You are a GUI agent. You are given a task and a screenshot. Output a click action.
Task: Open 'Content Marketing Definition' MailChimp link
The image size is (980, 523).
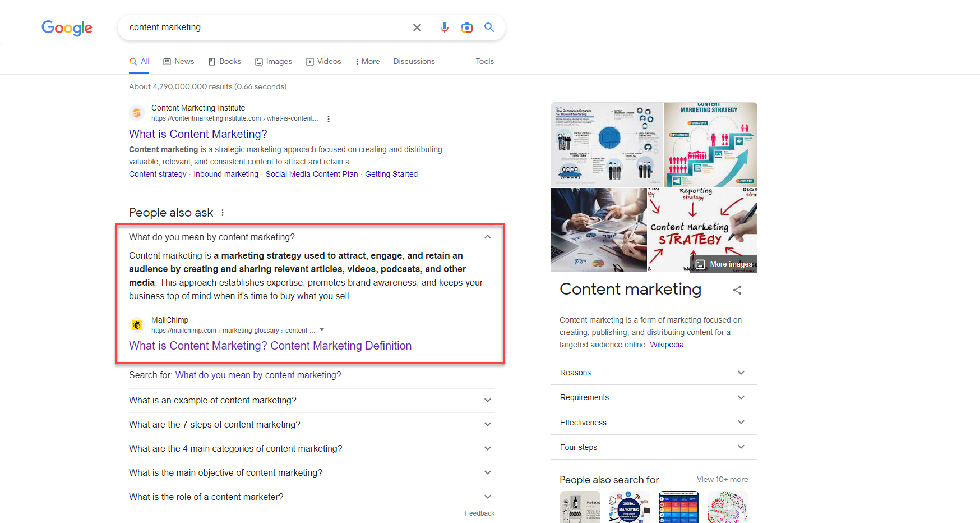[x=270, y=346]
